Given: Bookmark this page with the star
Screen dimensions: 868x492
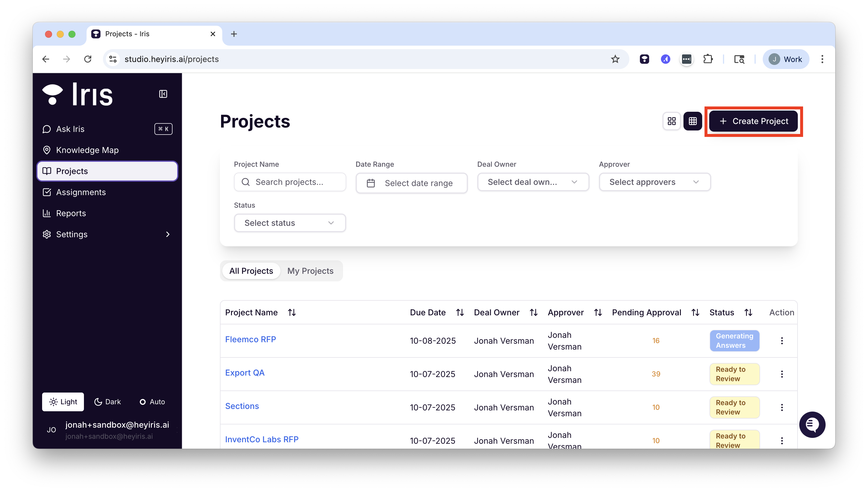Looking at the screenshot, I should [x=615, y=59].
